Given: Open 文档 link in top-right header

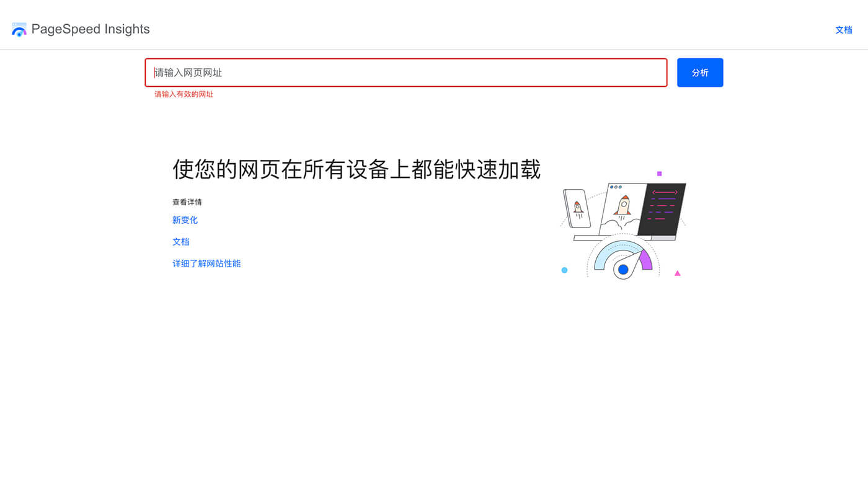Looking at the screenshot, I should pos(844,30).
